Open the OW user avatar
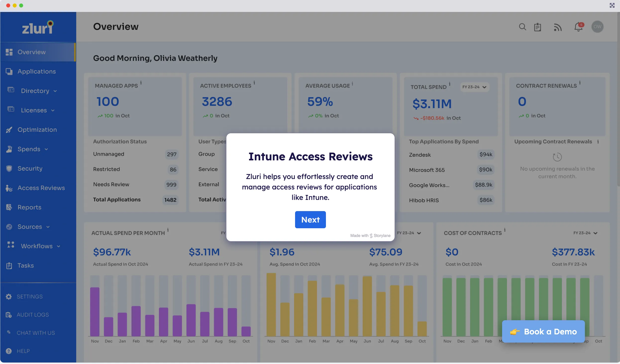The height and width of the screenshot is (364, 620). point(597,27)
